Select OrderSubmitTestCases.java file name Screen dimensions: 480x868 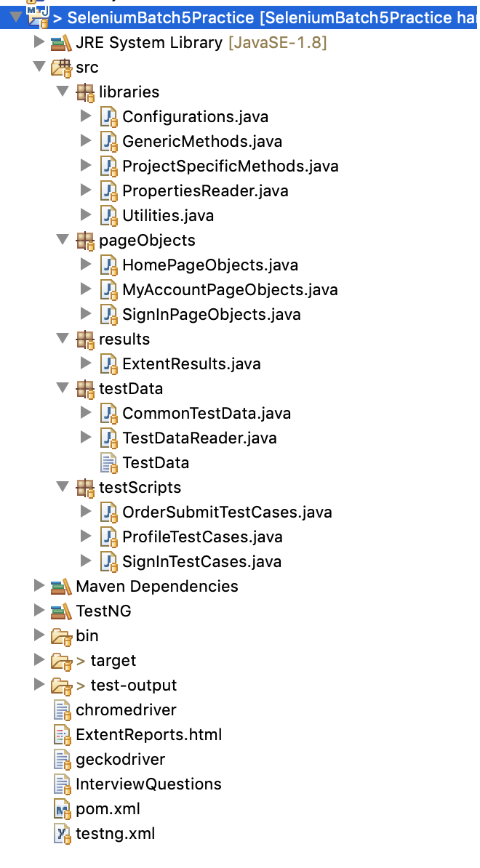pos(227,513)
